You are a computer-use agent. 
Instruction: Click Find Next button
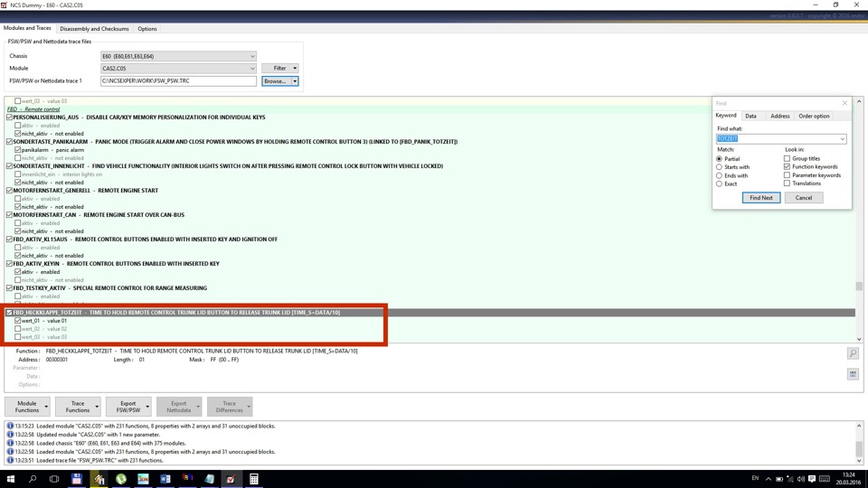click(x=761, y=198)
